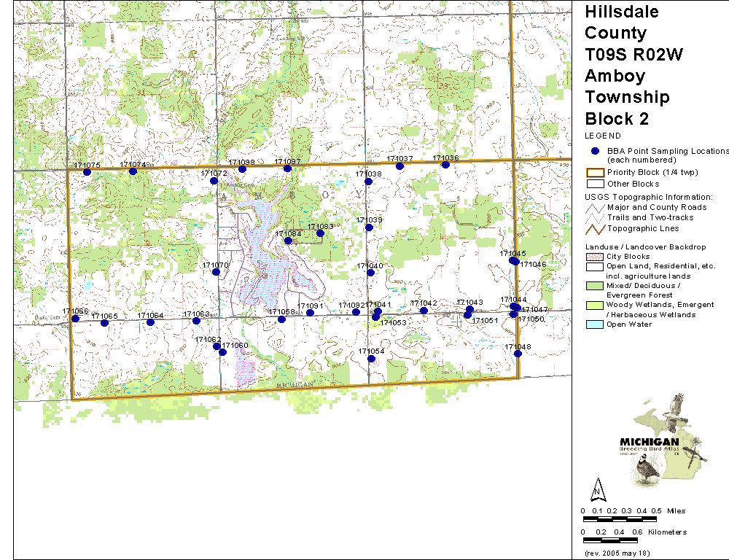Screen dimensions: 729x560
Task: Click the Miles scale bar
Action: tap(620, 518)
